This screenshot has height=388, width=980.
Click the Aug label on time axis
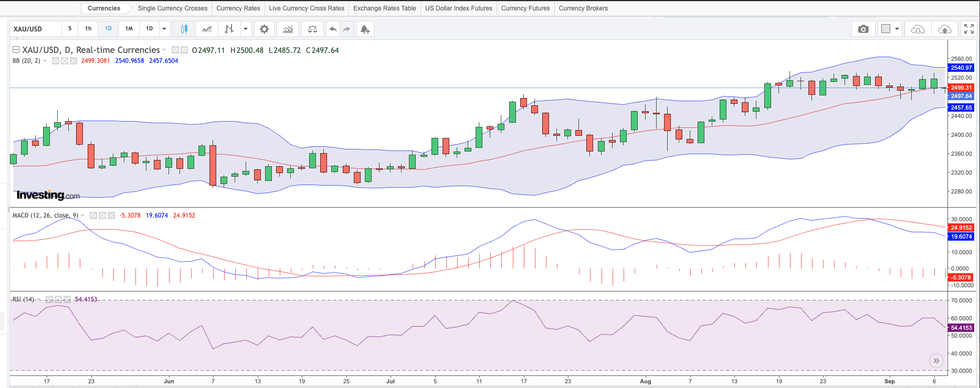(x=646, y=381)
